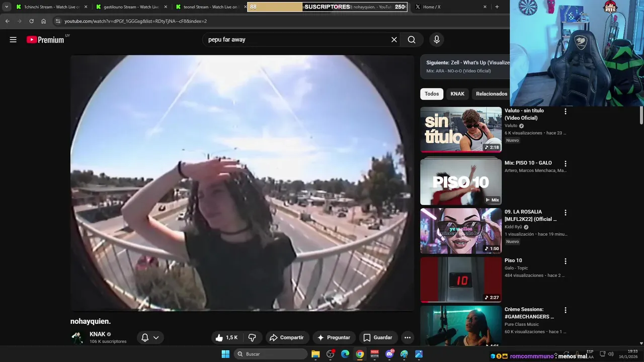Select the Todos filter chip
The width and height of the screenshot is (644, 362).
[432, 94]
